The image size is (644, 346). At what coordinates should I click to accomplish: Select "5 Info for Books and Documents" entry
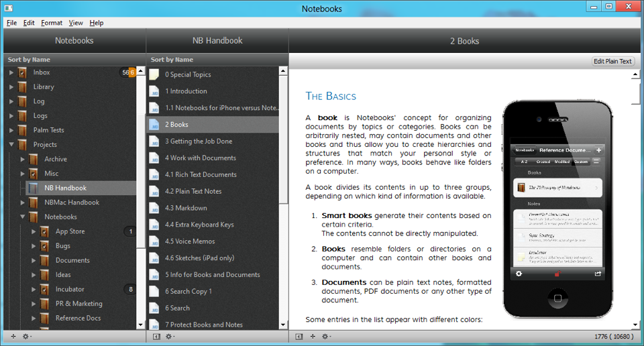point(213,274)
